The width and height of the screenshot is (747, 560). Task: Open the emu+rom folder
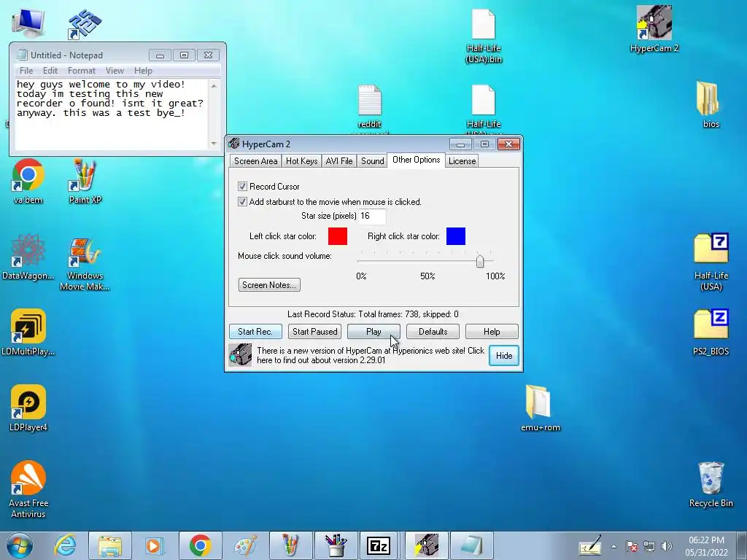point(540,408)
